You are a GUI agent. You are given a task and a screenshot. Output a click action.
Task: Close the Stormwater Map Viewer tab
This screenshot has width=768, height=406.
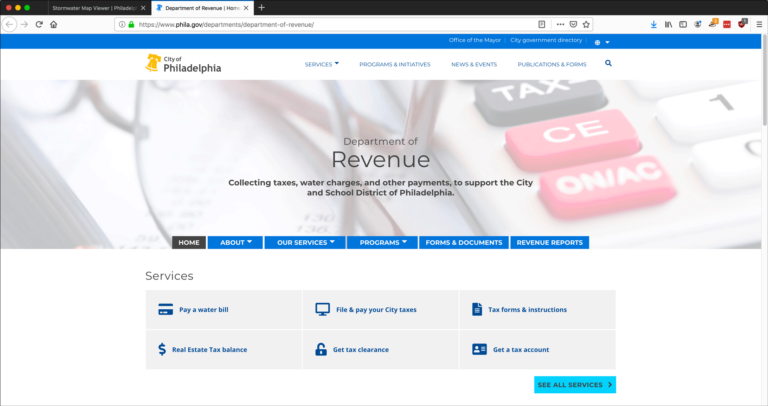143,8
